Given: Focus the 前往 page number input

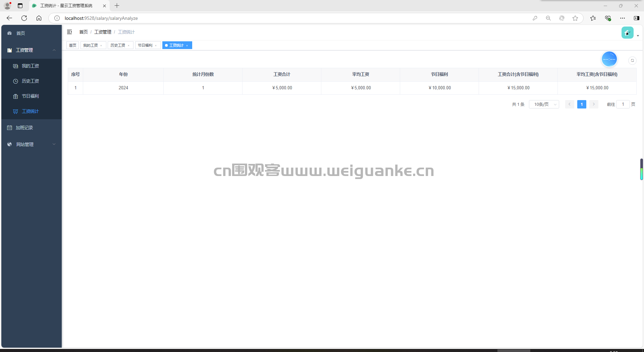Looking at the screenshot, I should pyautogui.click(x=623, y=104).
